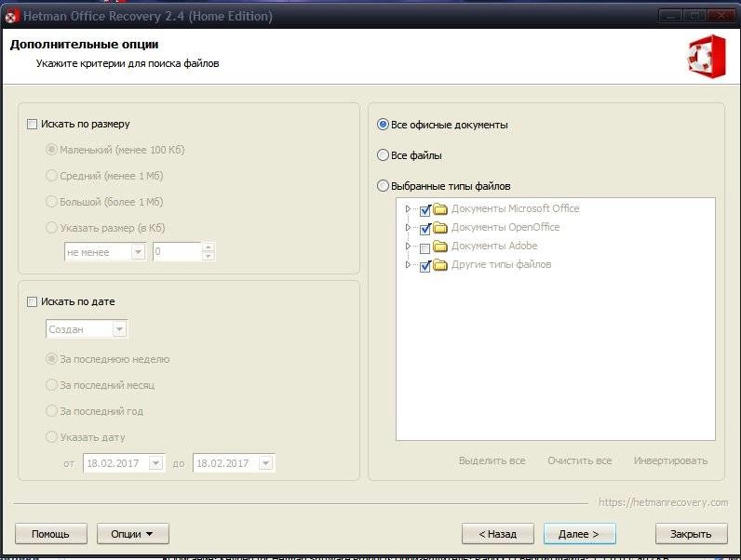
Task: Click the OpenOffice documents folder icon
Action: [x=440, y=228]
